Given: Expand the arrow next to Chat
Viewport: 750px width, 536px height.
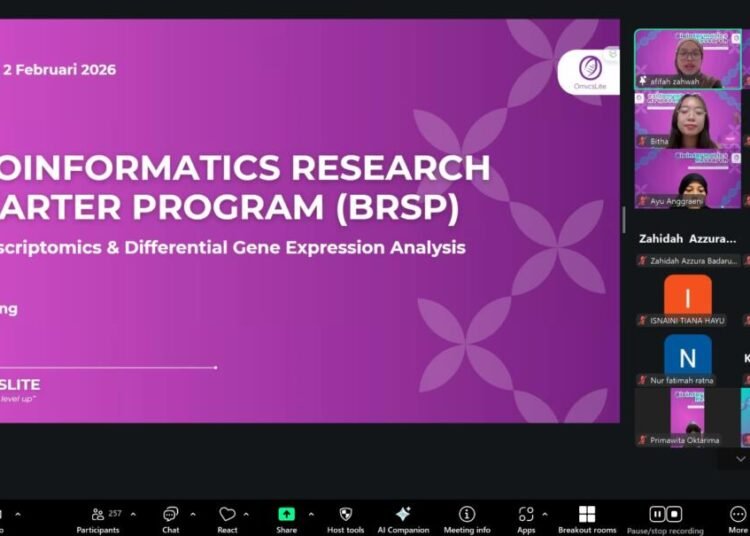Looking at the screenshot, I should tap(195, 514).
